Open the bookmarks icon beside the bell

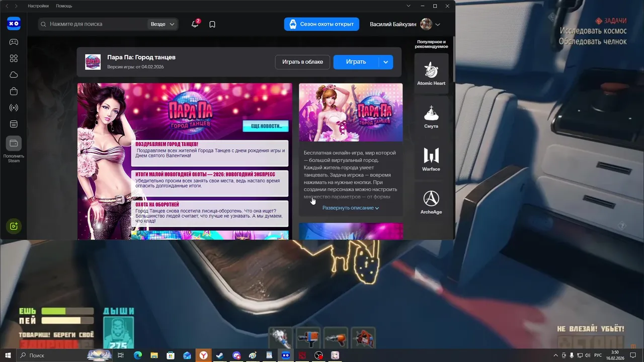pos(212,24)
